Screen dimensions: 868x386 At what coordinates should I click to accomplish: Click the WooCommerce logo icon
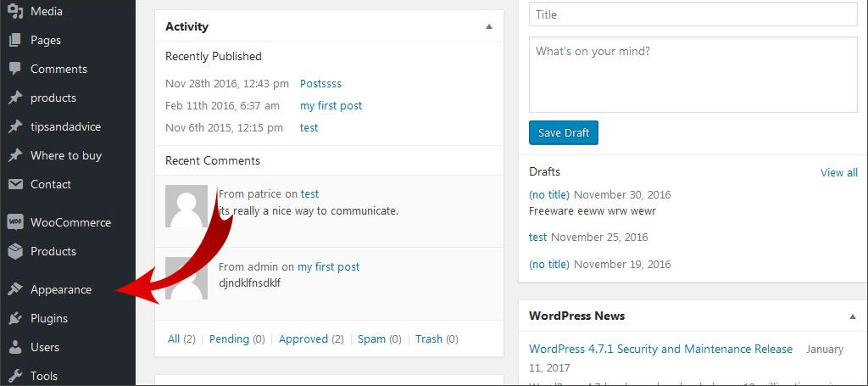pos(14,222)
